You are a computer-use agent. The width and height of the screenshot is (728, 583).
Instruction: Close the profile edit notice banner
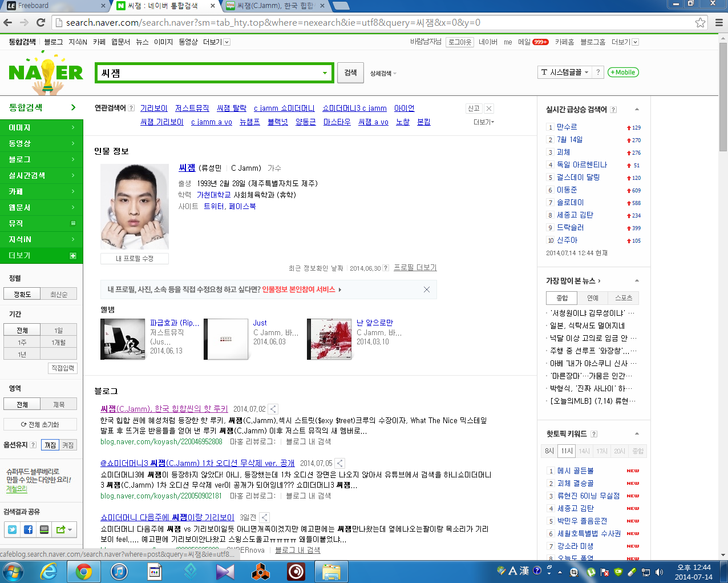(426, 290)
